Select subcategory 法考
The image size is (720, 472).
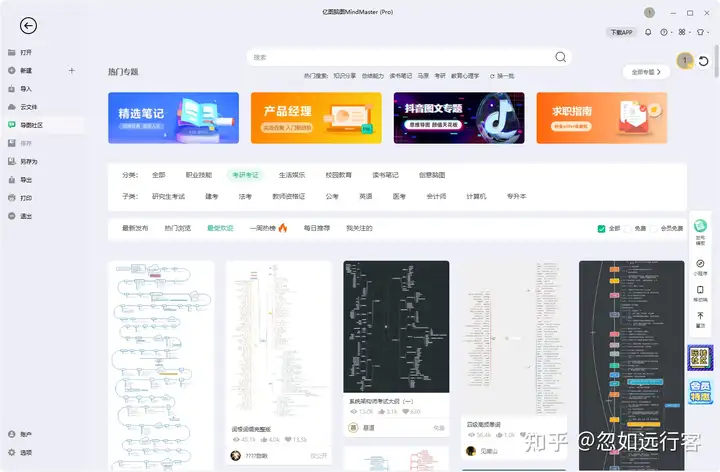click(245, 197)
